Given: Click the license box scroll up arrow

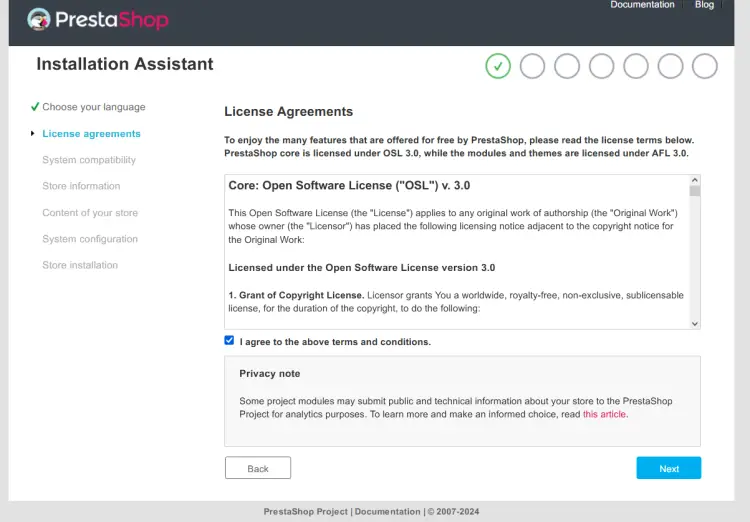Looking at the screenshot, I should [x=695, y=180].
